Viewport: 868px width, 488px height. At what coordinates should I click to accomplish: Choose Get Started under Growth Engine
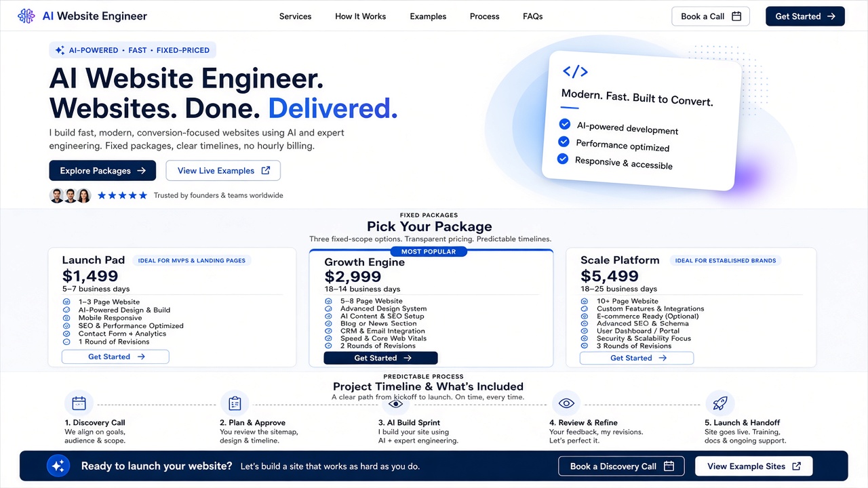[381, 358]
